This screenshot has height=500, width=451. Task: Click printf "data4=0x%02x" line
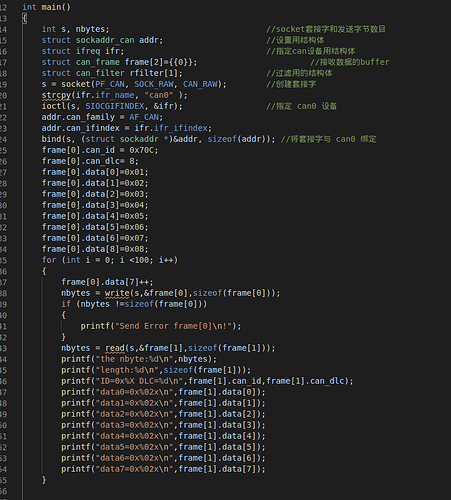(x=163, y=436)
